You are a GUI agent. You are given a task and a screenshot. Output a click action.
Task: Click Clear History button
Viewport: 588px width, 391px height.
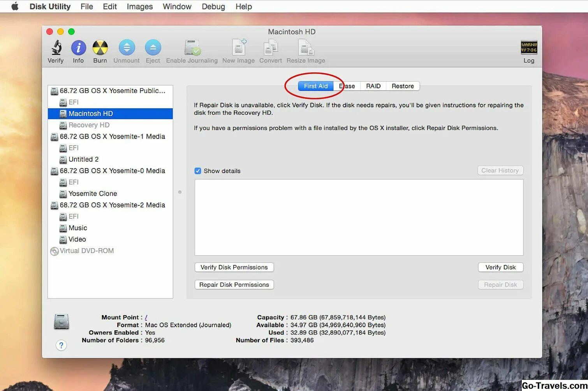pyautogui.click(x=500, y=170)
